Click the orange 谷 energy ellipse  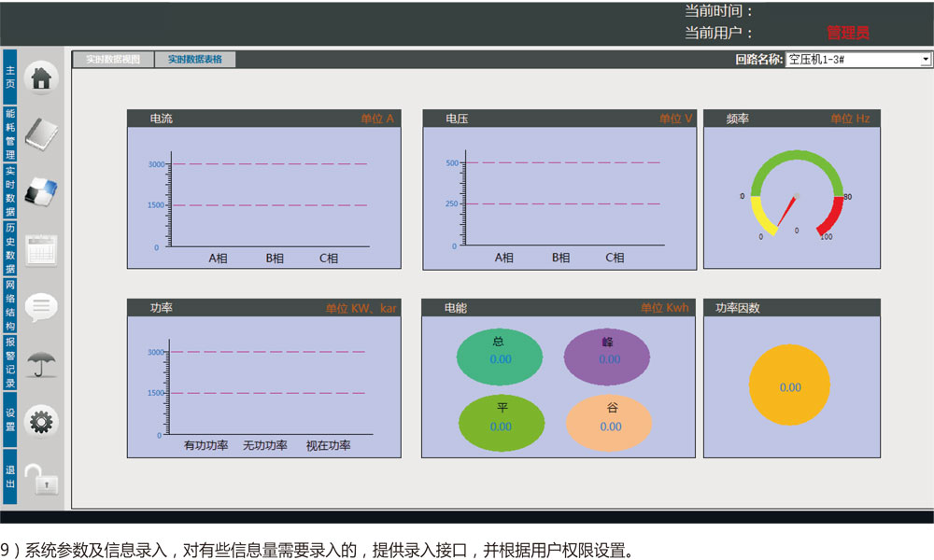(609, 423)
